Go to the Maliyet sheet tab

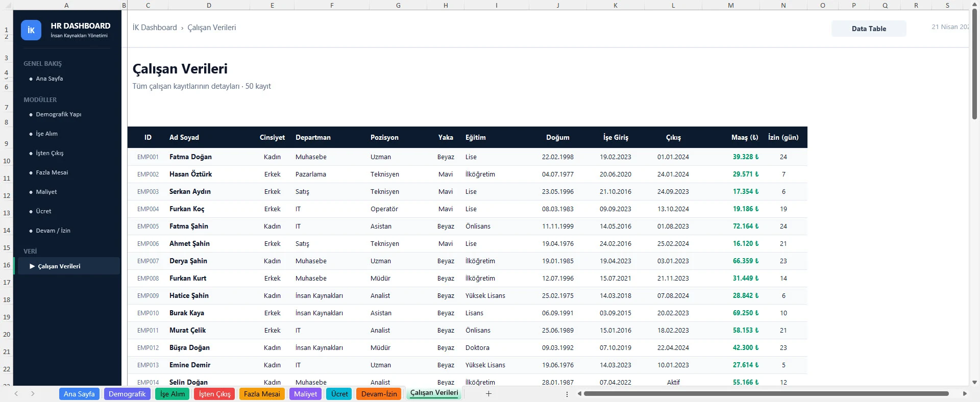pyautogui.click(x=305, y=394)
